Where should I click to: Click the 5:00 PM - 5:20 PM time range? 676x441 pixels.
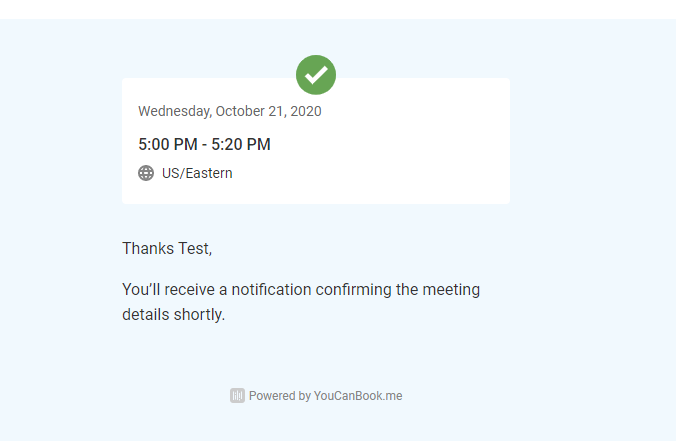[204, 144]
